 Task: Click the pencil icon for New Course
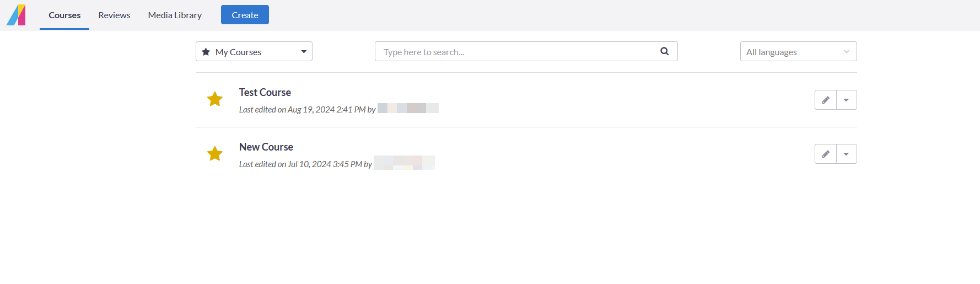click(x=825, y=154)
